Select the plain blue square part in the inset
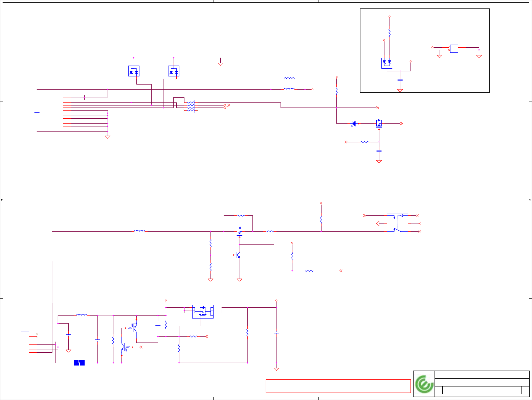 (x=454, y=49)
